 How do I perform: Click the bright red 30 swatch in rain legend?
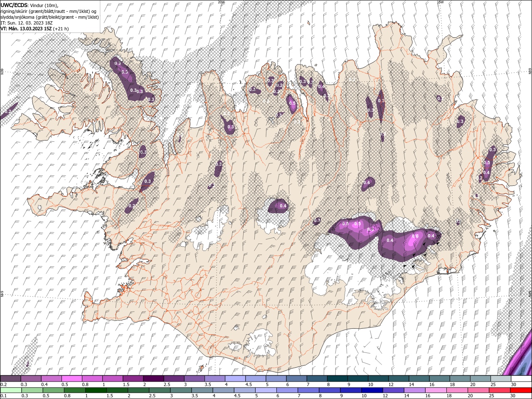tap(520, 390)
